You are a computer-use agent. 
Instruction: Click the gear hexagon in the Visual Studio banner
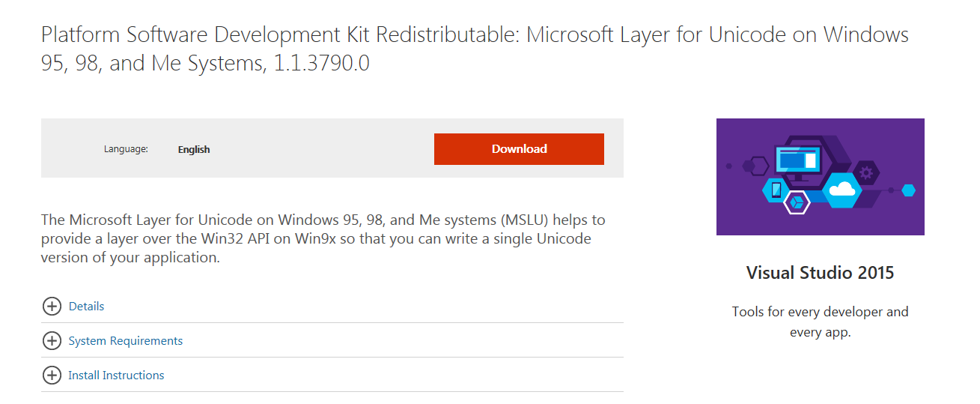point(866,173)
